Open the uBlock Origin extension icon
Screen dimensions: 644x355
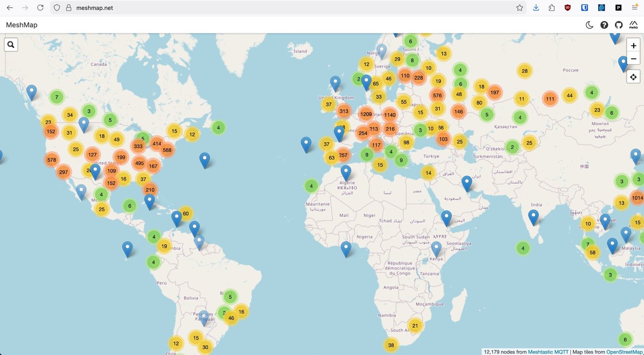[x=568, y=8]
